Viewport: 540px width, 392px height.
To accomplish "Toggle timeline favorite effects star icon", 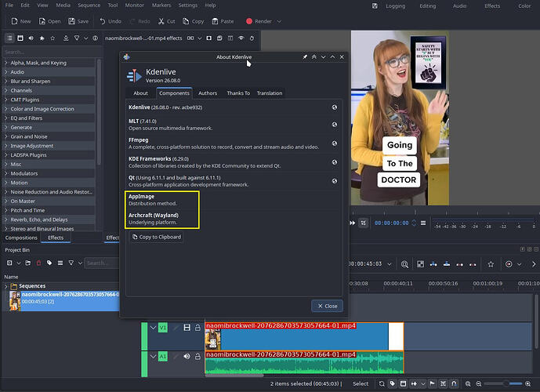I will pos(491,264).
